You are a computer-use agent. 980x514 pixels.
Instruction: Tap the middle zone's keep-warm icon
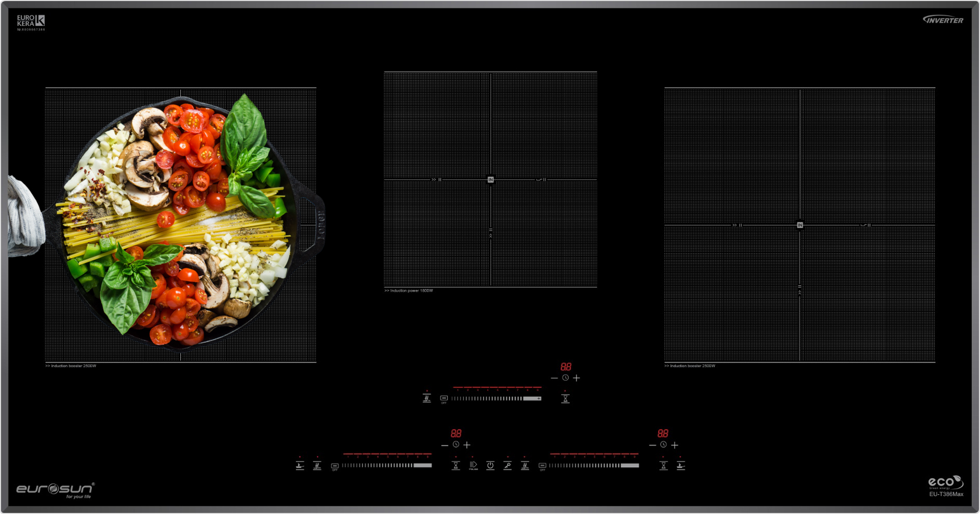426,399
